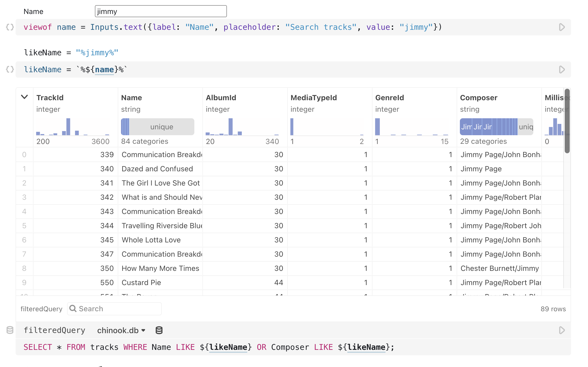This screenshot has height=367, width=588.
Task: Click the database cylinder icon beside chinook.db
Action: click(x=159, y=330)
